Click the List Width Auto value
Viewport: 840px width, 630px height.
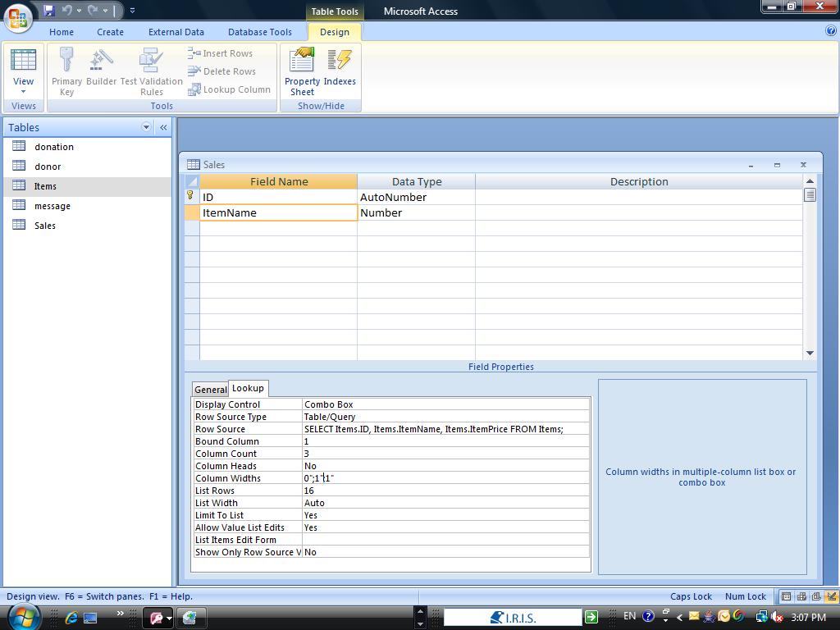[x=445, y=503]
